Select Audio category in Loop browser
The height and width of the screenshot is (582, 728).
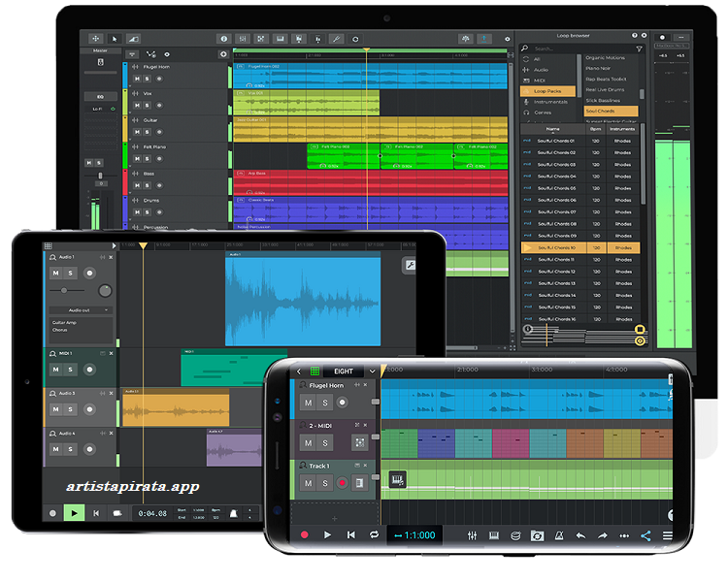point(547,70)
